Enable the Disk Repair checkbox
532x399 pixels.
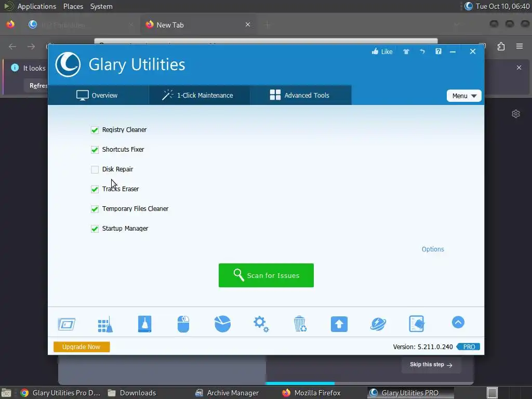tap(95, 169)
